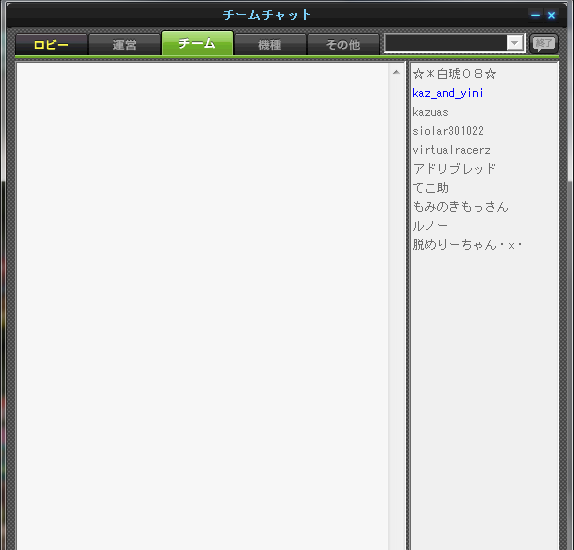Select member virtualracerz

pos(451,150)
